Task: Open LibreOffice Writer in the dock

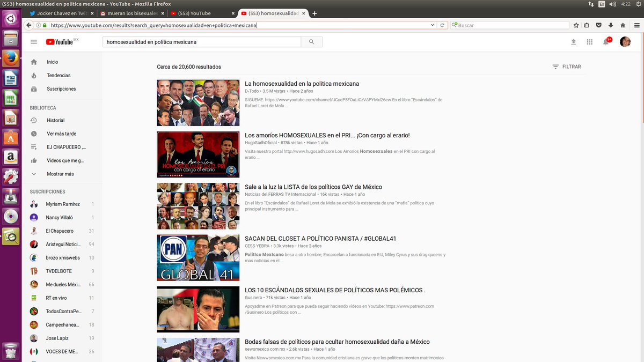Action: (11, 78)
